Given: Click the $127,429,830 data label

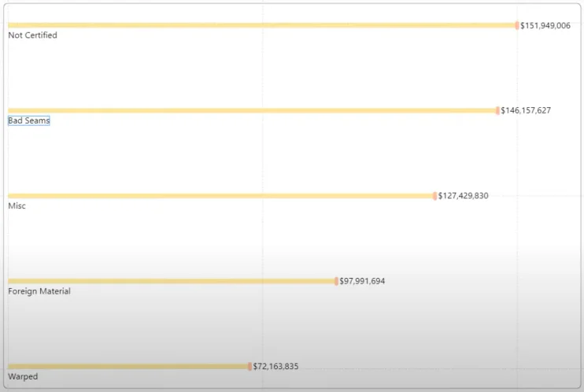Looking at the screenshot, I should 463,196.
